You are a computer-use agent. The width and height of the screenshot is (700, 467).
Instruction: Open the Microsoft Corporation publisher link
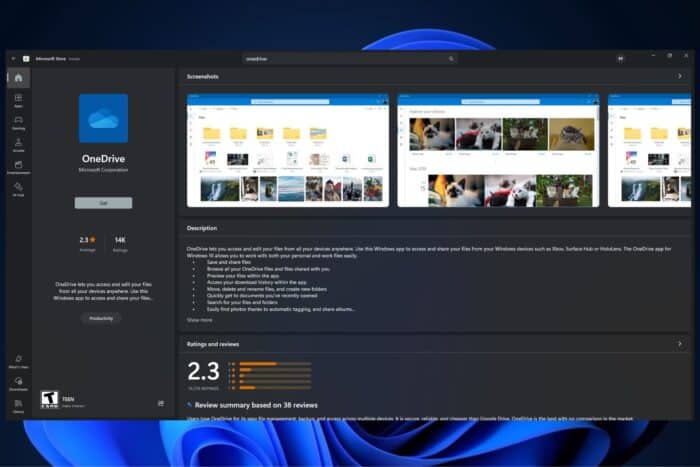tap(104, 170)
